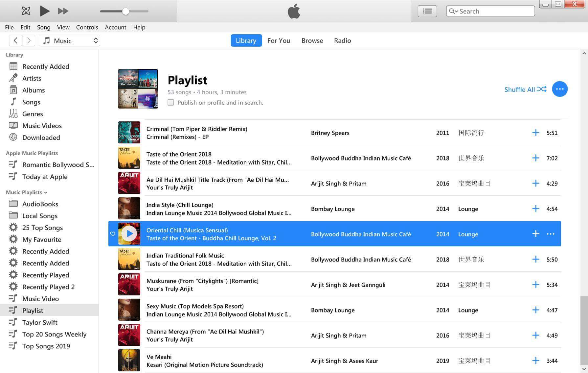Click scrollbar up arrow
Viewport: 588px width, 373px height.
click(584, 53)
